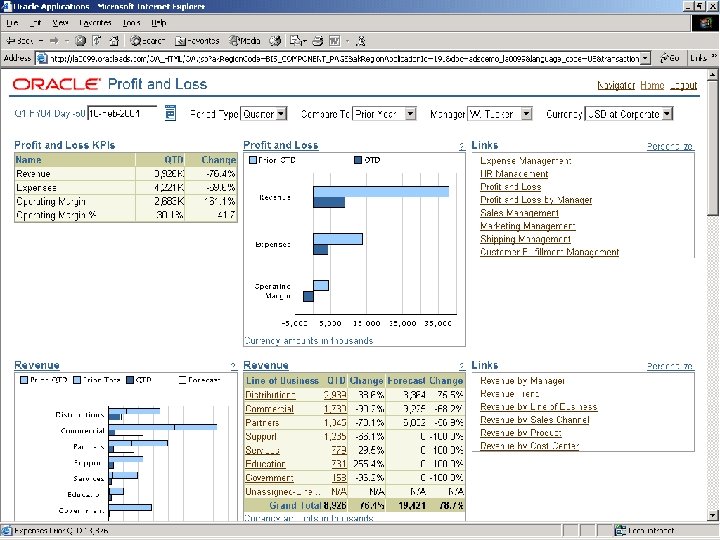This screenshot has height=540, width=720.
Task: Expand the Links toolbar chevron
Action: point(714,56)
